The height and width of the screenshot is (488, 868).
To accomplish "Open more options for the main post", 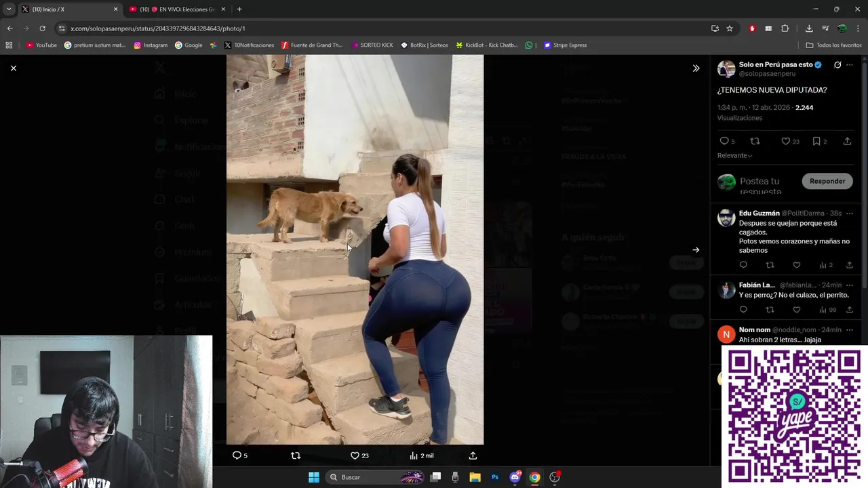I will coord(850,65).
